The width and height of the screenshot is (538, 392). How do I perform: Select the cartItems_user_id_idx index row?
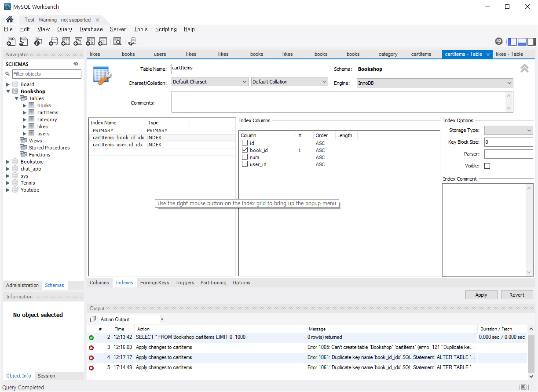[162, 145]
